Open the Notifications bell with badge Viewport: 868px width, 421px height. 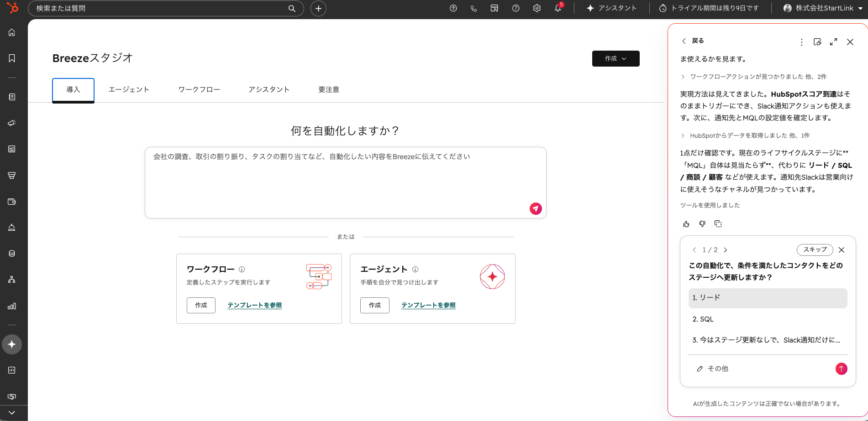click(x=558, y=8)
